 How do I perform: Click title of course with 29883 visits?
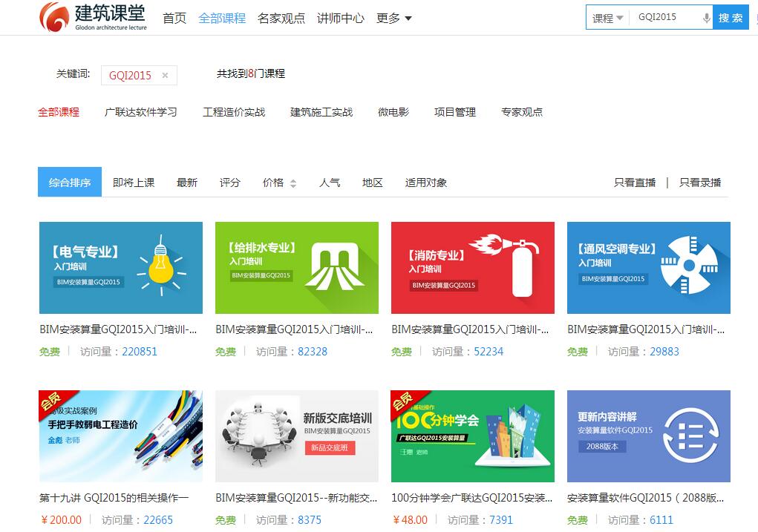coord(646,329)
